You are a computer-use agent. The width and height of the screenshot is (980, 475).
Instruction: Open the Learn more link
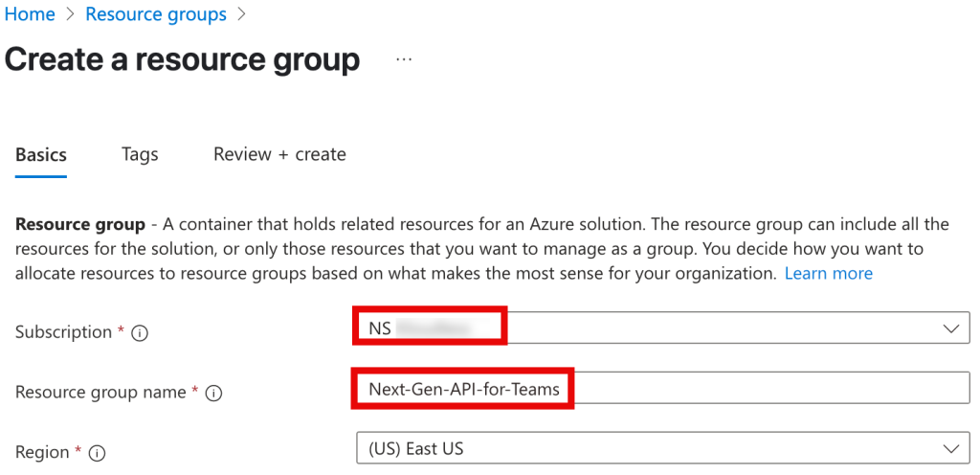[x=829, y=273]
